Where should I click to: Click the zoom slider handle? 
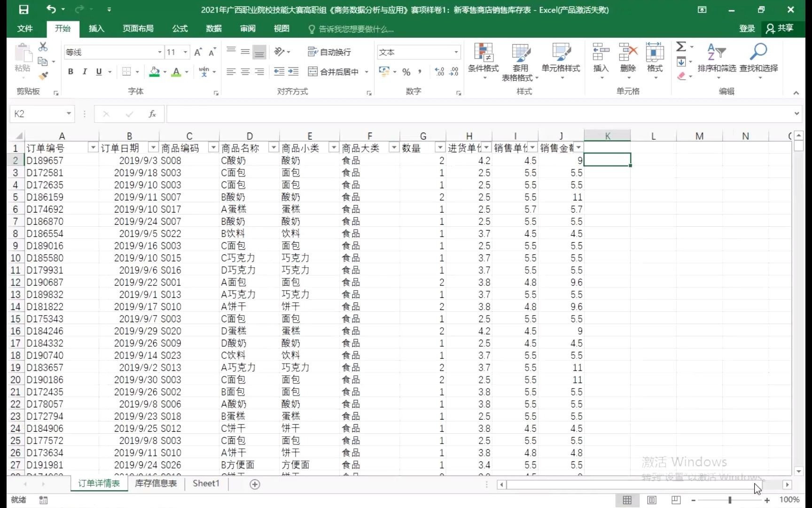(730, 500)
